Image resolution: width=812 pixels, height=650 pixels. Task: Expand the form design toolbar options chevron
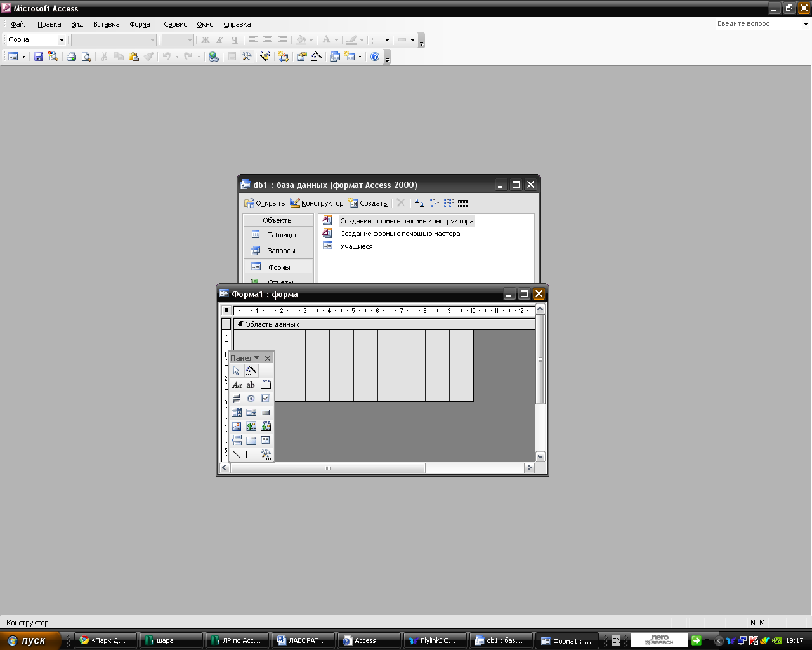[387, 58]
